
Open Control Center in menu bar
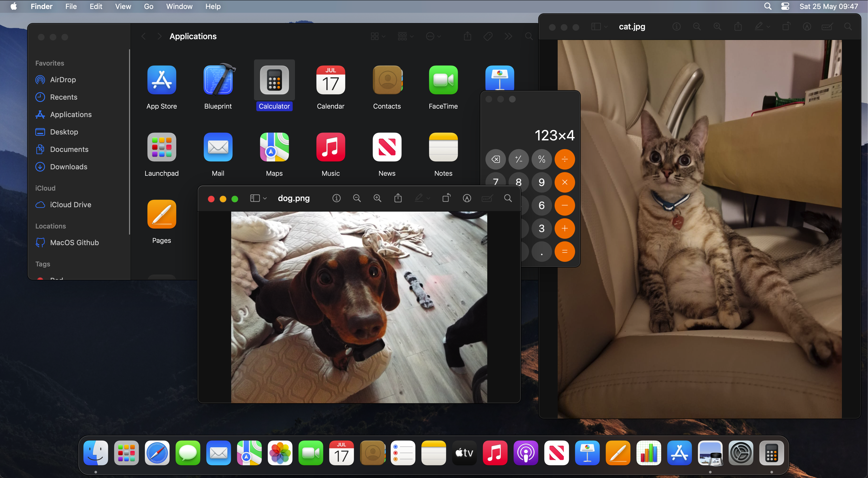(785, 6)
